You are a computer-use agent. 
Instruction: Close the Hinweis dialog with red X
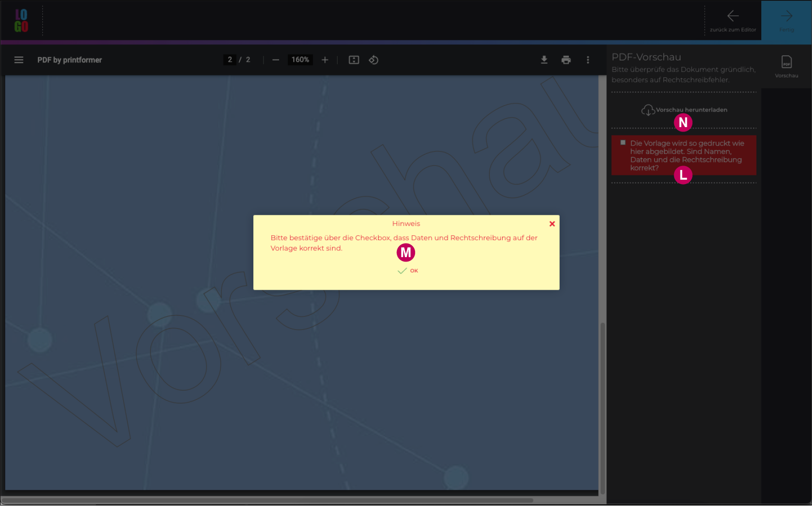point(552,224)
